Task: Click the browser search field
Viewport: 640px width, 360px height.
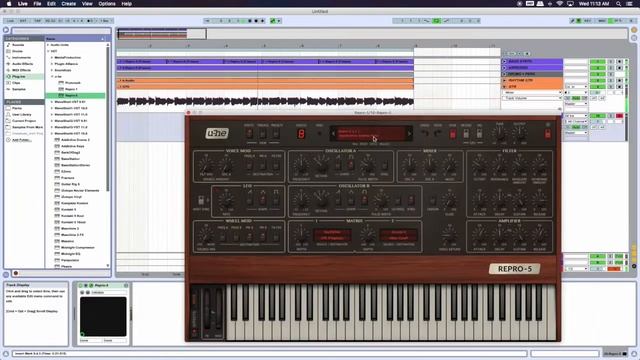Action: pyautogui.click(x=61, y=31)
